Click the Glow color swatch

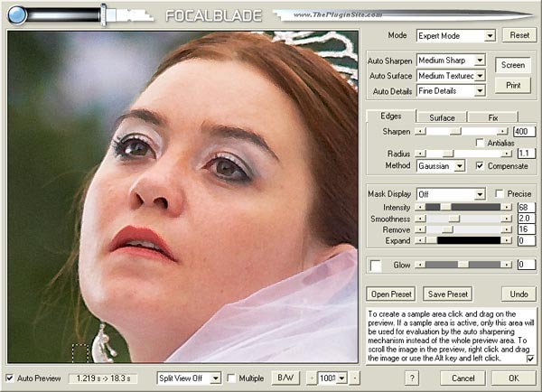pos(376,266)
